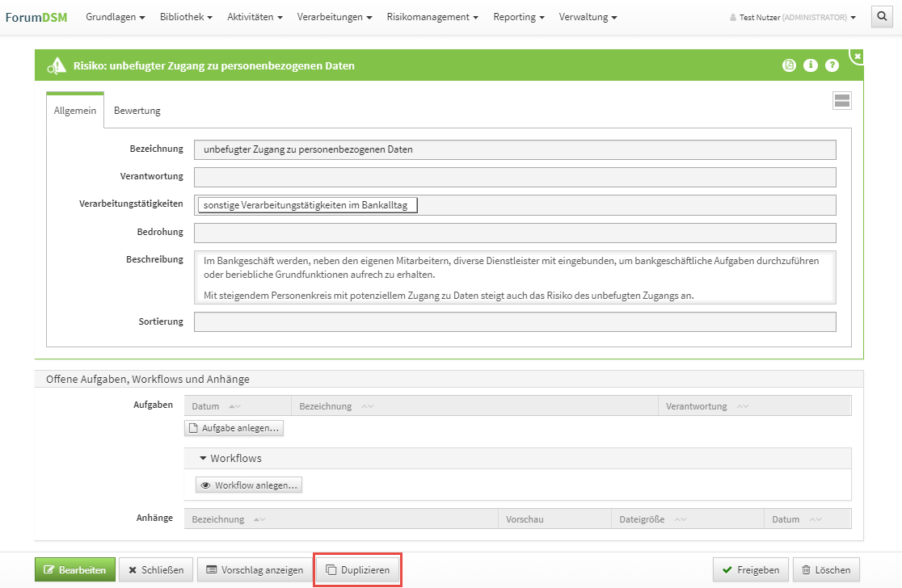Click Aufgabe anlegen button
The width and height of the screenshot is (902, 588).
234,428
